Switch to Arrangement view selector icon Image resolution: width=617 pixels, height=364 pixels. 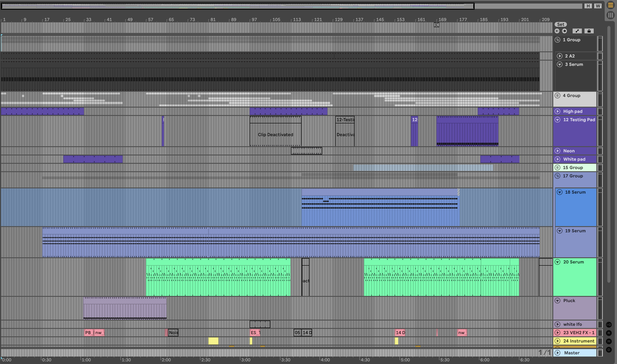[x=610, y=5]
